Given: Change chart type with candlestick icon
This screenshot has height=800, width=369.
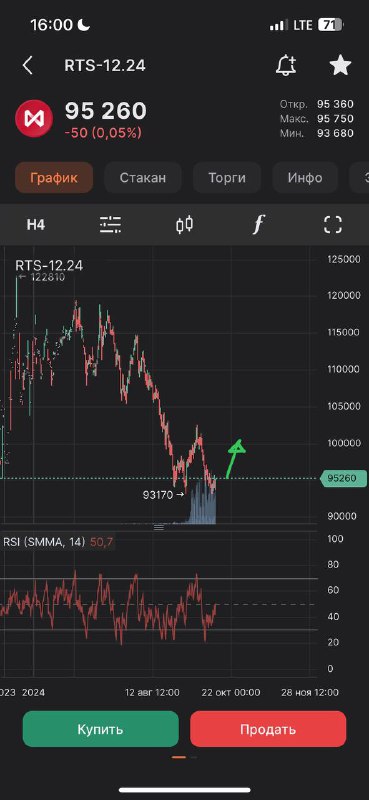Looking at the screenshot, I should pos(185,224).
